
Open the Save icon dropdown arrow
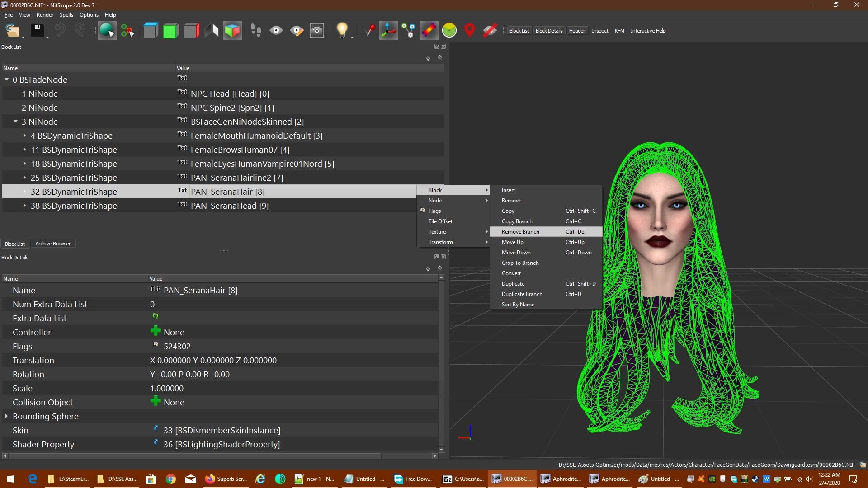click(47, 37)
